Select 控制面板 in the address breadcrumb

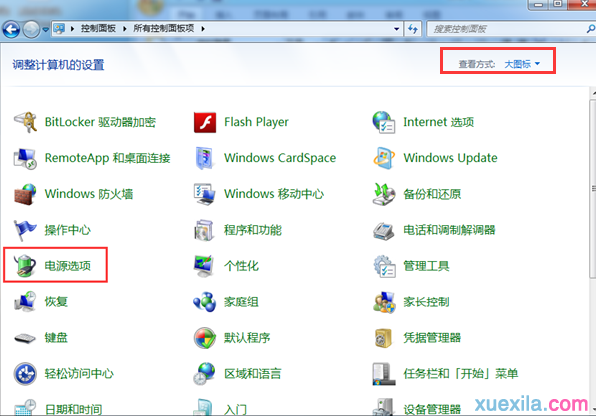click(x=98, y=29)
